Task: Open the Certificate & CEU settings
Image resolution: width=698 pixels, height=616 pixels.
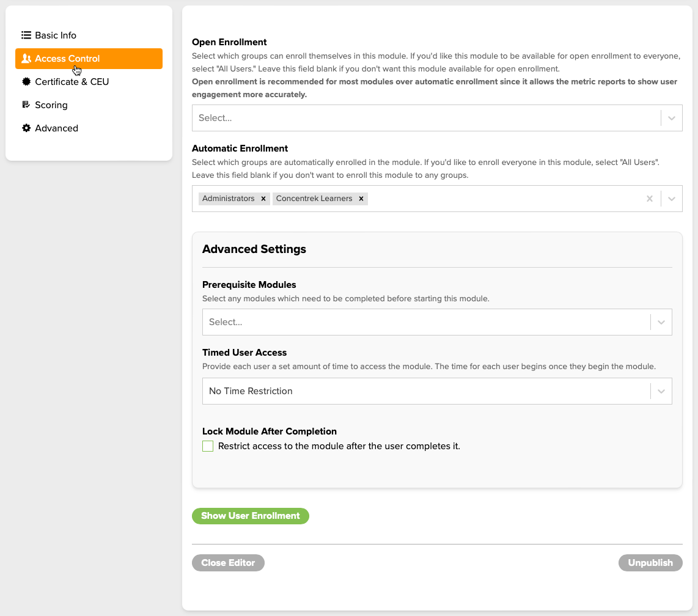Action: 73,81
